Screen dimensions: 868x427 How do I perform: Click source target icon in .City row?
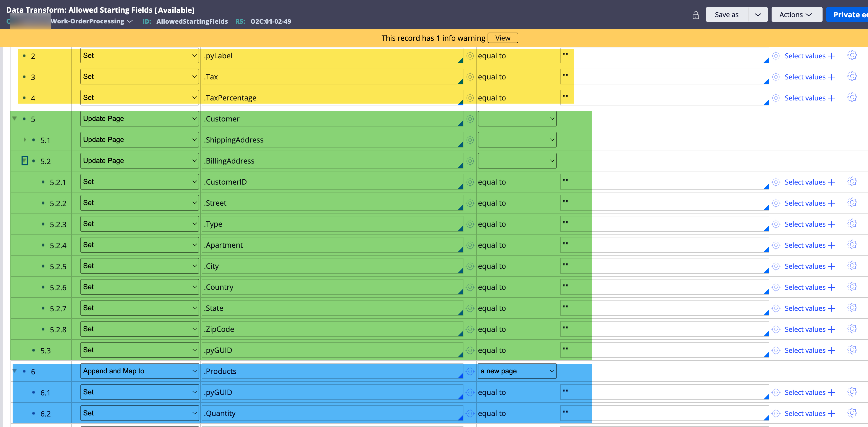776,266
